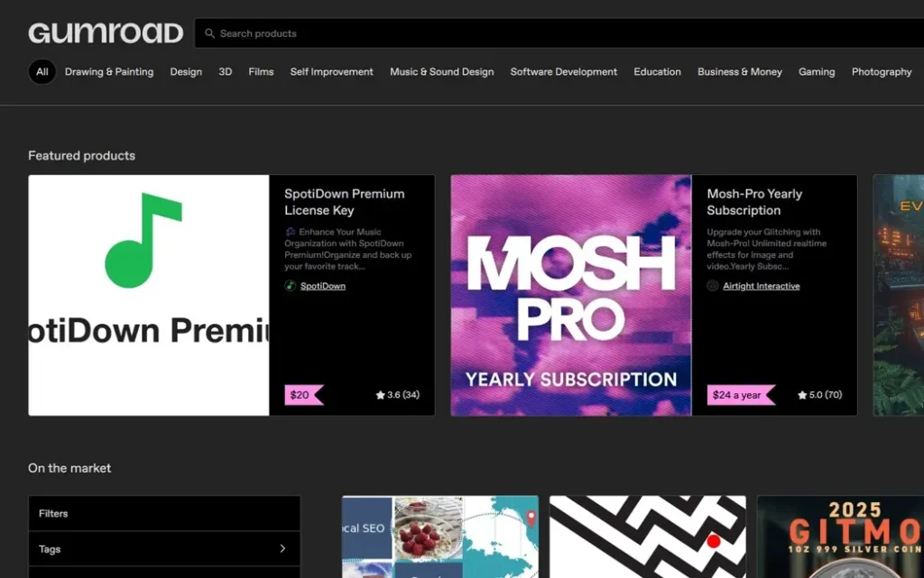Expand the Tags filter chevron

(x=282, y=548)
